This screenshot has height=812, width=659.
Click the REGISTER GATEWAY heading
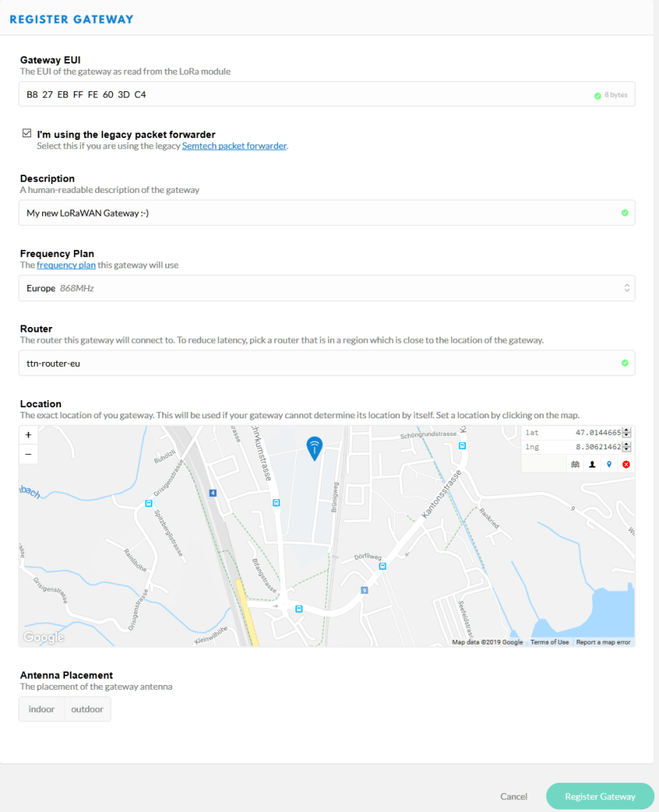(x=70, y=18)
